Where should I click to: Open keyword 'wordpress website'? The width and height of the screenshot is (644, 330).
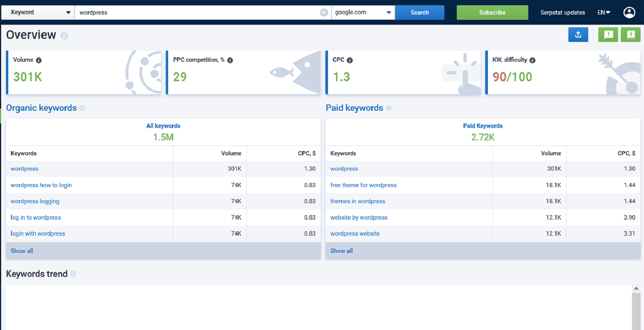click(355, 233)
